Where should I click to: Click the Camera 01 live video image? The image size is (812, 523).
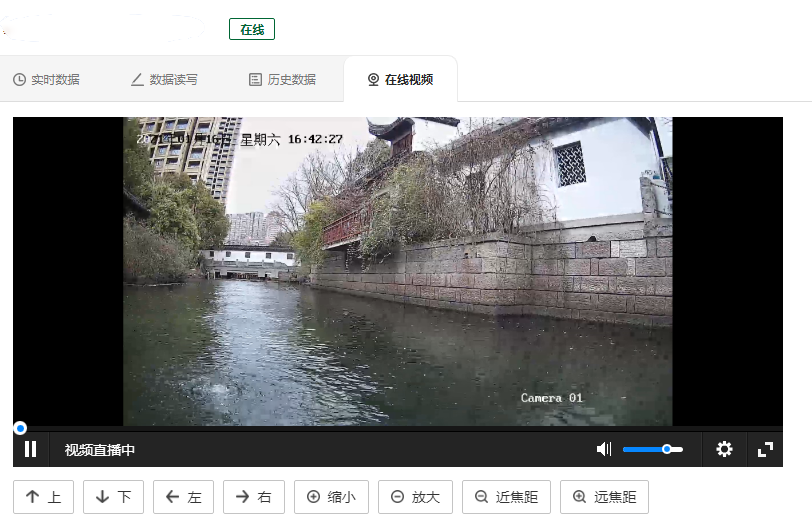tap(397, 272)
